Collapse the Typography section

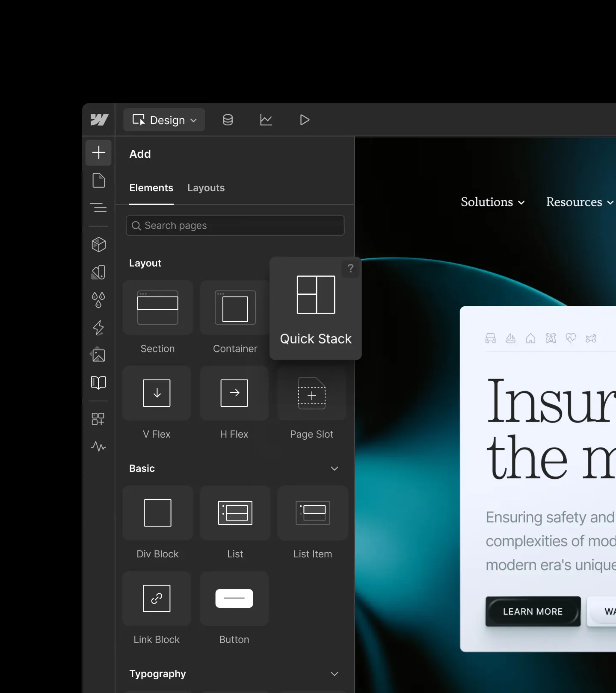(x=335, y=674)
